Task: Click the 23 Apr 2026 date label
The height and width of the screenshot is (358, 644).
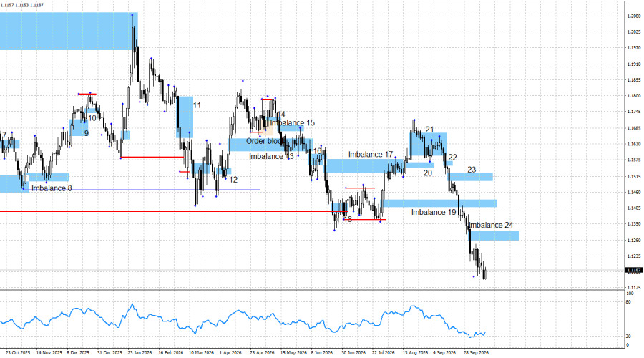Action: pos(262,353)
